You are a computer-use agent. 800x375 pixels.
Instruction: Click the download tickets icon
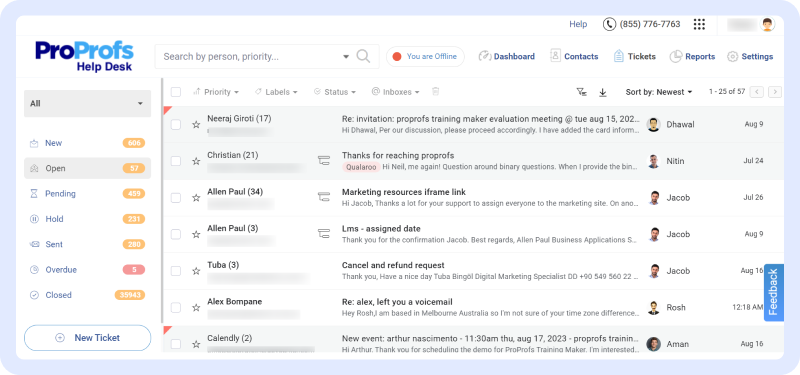pyautogui.click(x=603, y=92)
